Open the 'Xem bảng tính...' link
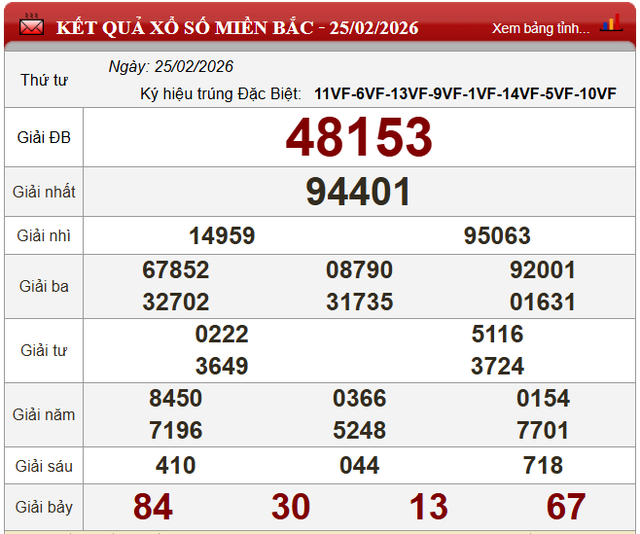This screenshot has height=534, width=640. click(x=540, y=28)
